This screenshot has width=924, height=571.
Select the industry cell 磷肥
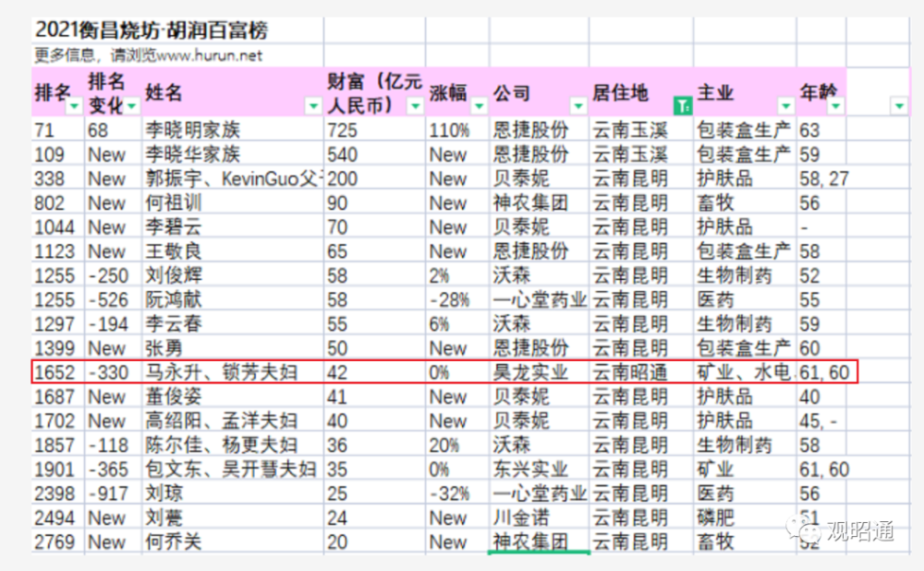click(x=746, y=517)
